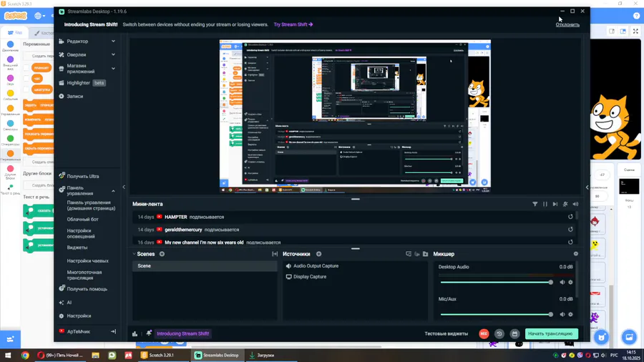Expand the right side panel arrow
The image size is (644, 362).
coord(587,187)
